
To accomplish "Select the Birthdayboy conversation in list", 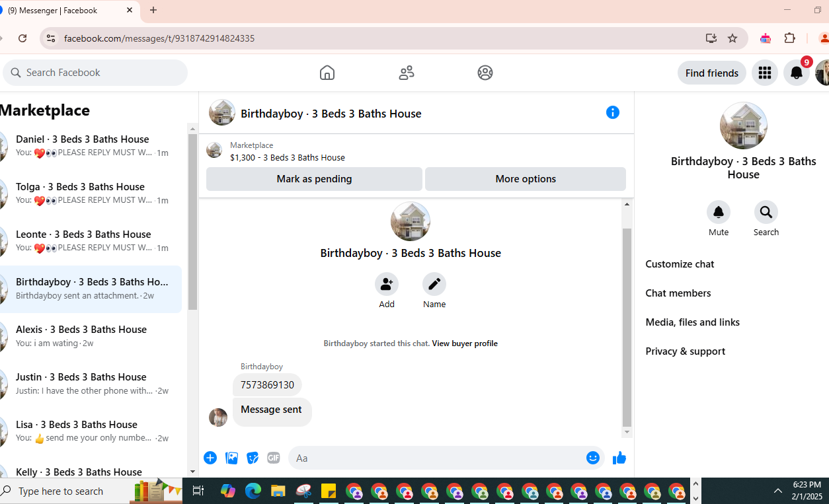I will click(x=91, y=289).
